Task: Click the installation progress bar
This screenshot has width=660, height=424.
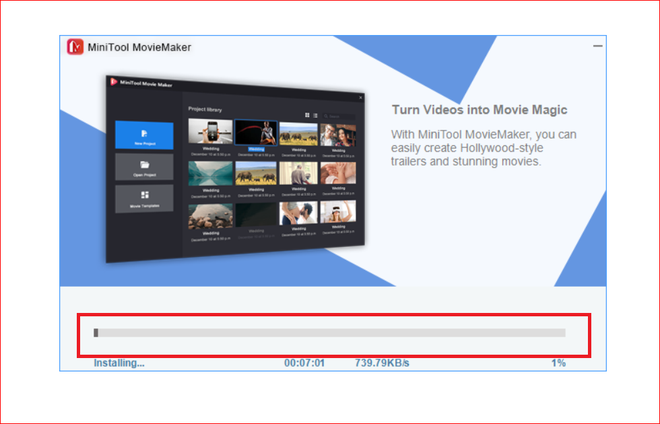Action: coord(329,333)
